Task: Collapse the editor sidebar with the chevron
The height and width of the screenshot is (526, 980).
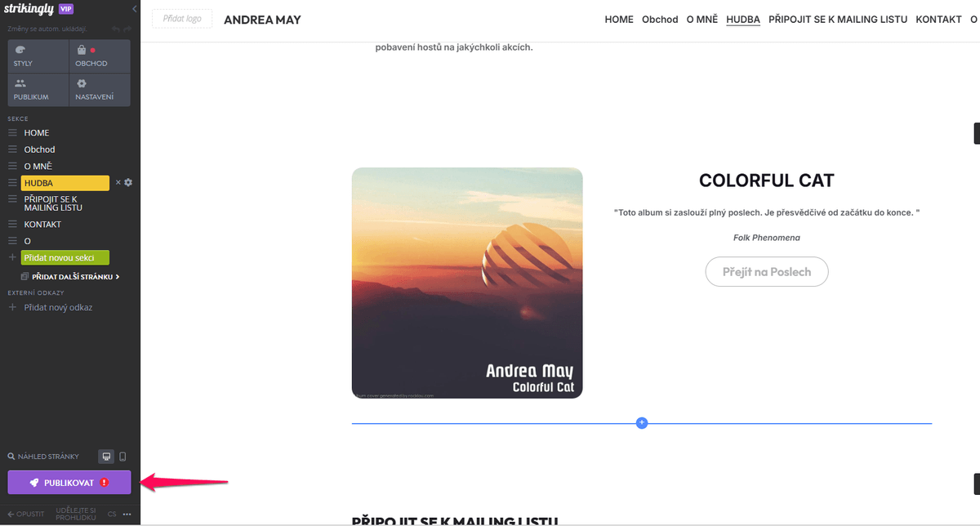Action: [134, 10]
